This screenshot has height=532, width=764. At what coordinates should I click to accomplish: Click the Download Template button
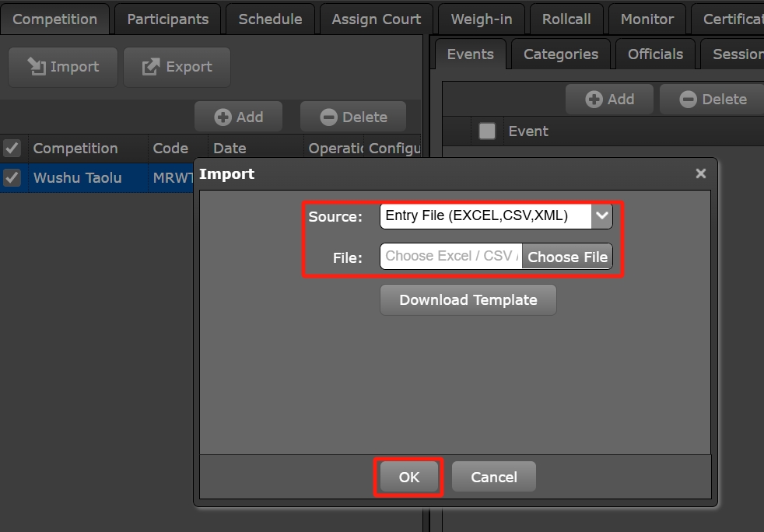coord(468,299)
